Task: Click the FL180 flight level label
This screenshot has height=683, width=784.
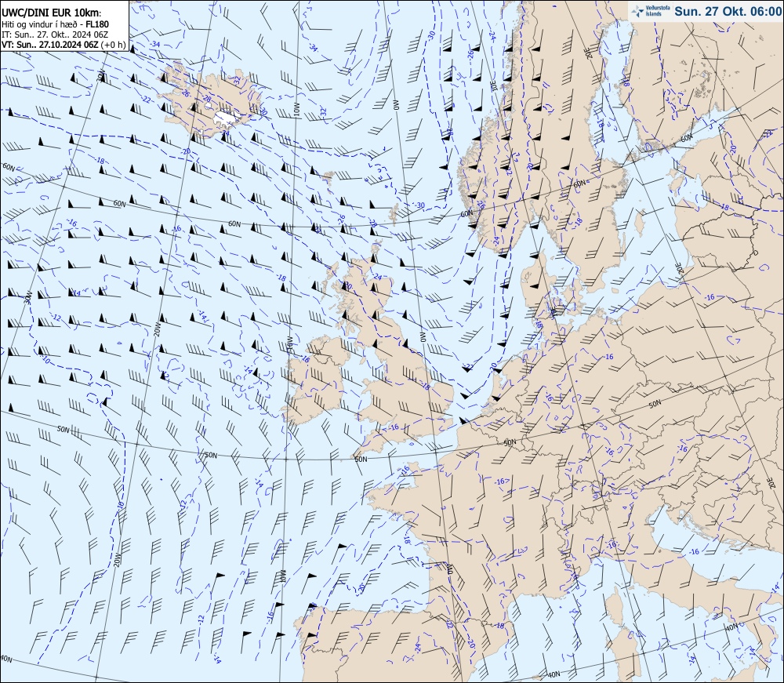Action: 97,24
